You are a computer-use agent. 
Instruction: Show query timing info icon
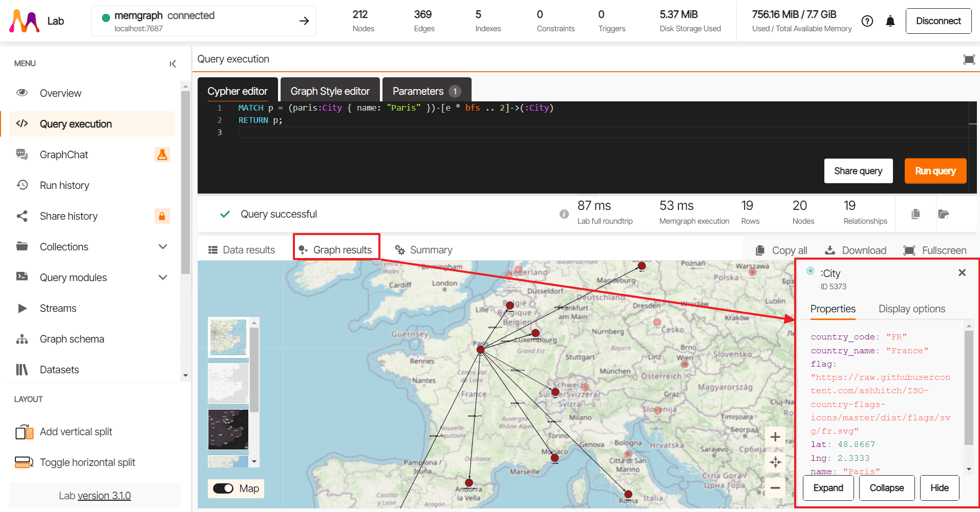(x=564, y=214)
